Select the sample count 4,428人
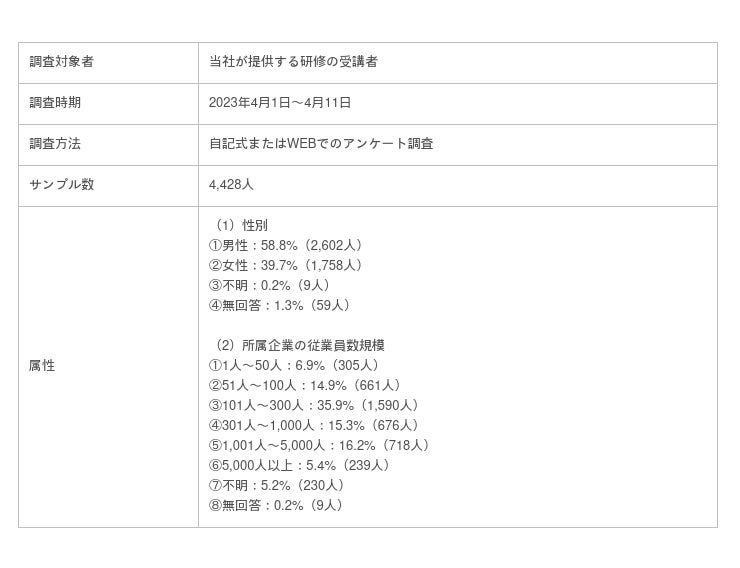This screenshot has height=568, width=740. tap(232, 185)
